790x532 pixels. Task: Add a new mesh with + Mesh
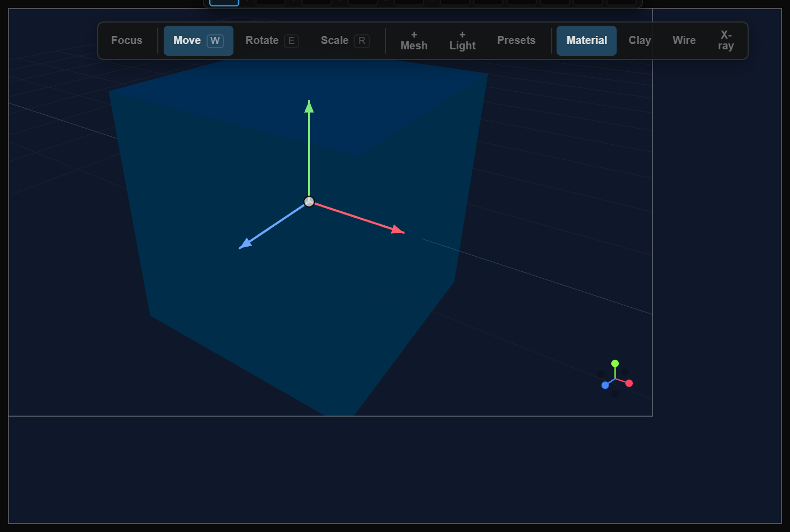(414, 41)
